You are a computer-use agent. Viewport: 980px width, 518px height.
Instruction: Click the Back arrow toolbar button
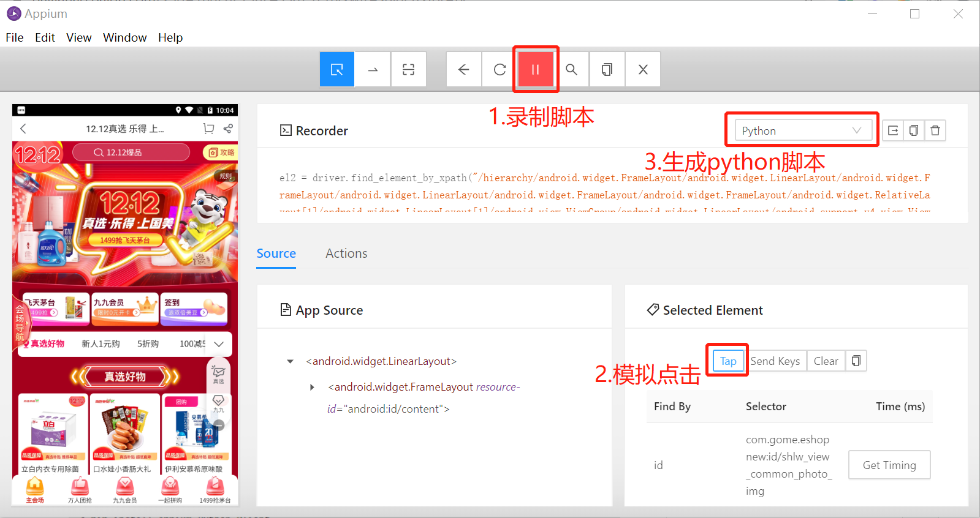coord(464,69)
